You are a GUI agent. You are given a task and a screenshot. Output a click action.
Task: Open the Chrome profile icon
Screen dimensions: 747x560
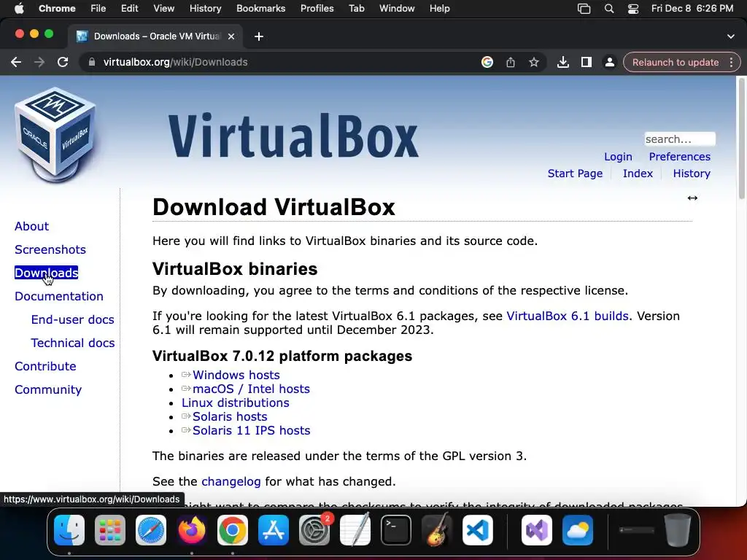[x=609, y=62]
